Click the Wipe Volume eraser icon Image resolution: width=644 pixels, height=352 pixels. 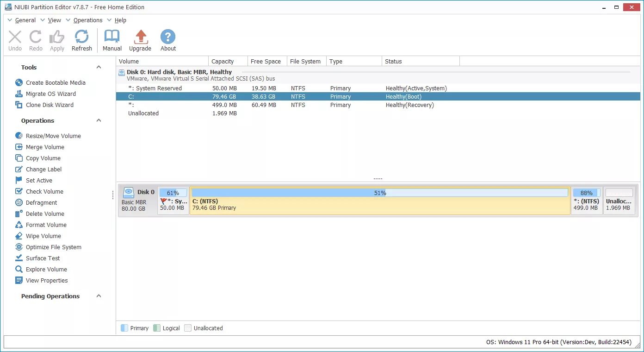(x=19, y=236)
